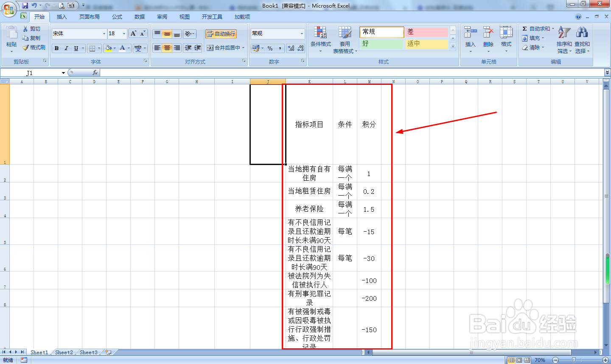
Task: Open the number format dropdown
Action: 302,34
